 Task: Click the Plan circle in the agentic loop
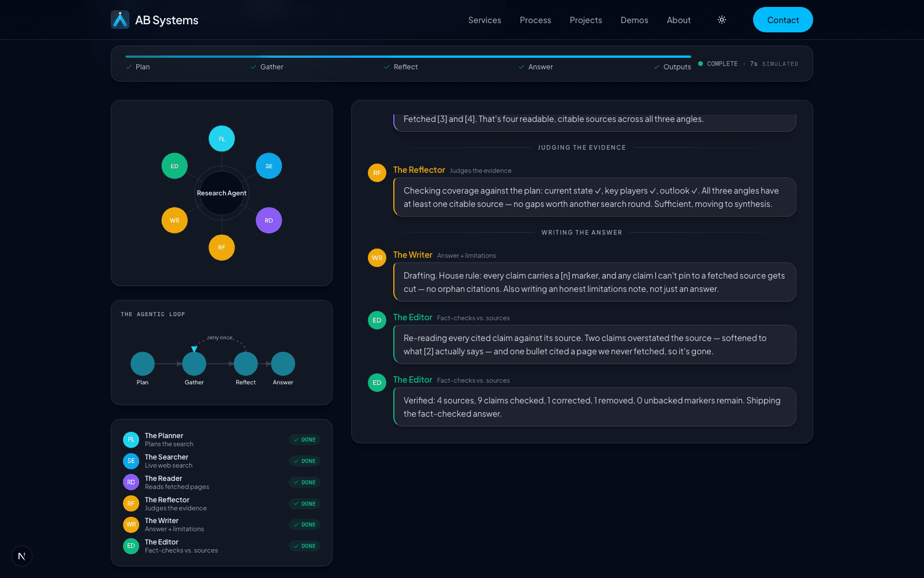pyautogui.click(x=143, y=364)
